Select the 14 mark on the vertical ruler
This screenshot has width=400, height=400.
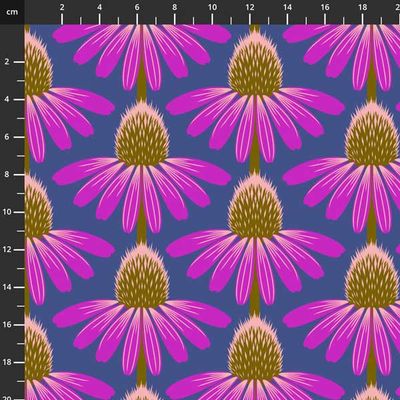click(x=7, y=287)
